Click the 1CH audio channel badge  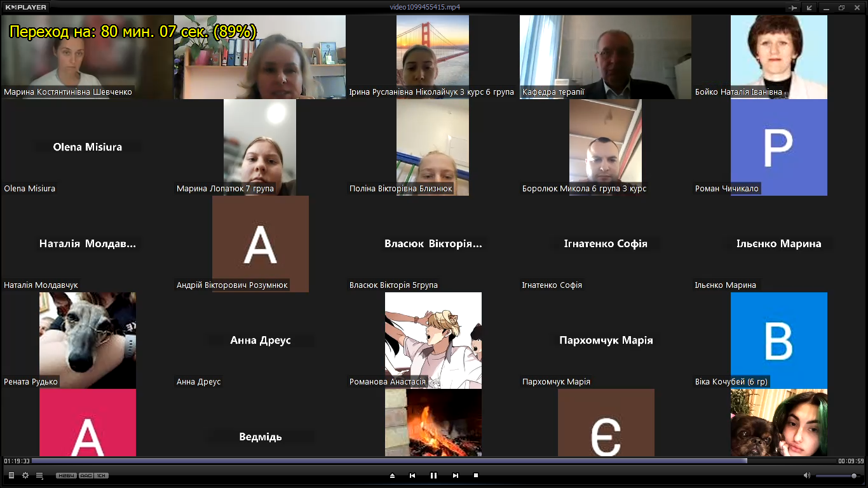pyautogui.click(x=102, y=475)
